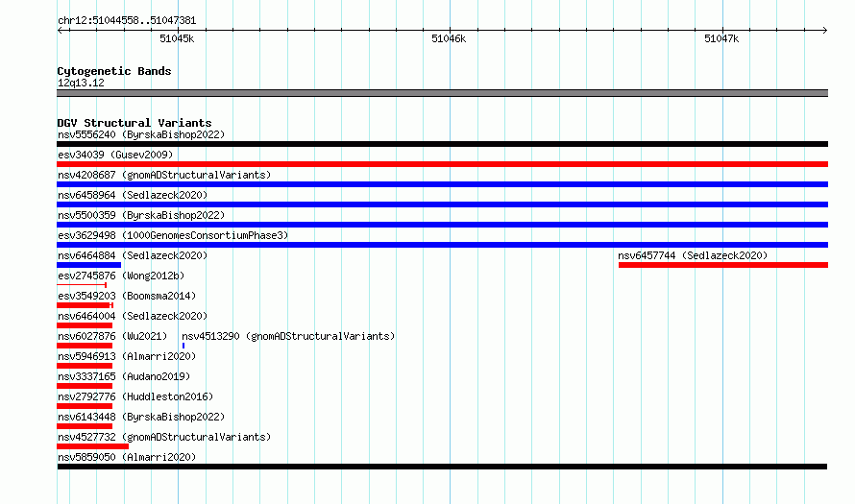Select red bar under nsv3337165
The image size is (855, 504).
(85, 386)
